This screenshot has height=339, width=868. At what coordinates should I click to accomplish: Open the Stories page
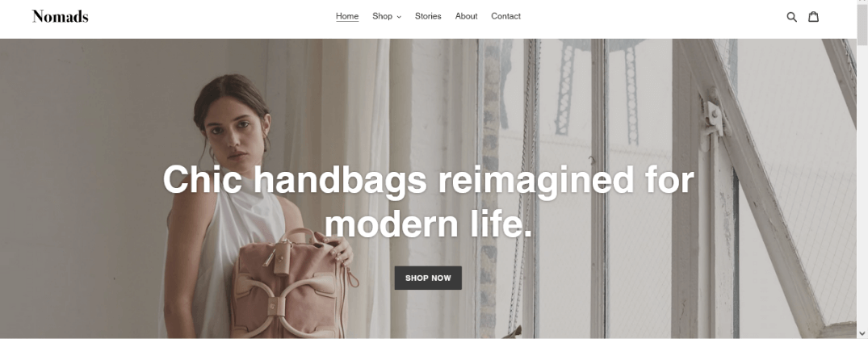[x=428, y=16]
